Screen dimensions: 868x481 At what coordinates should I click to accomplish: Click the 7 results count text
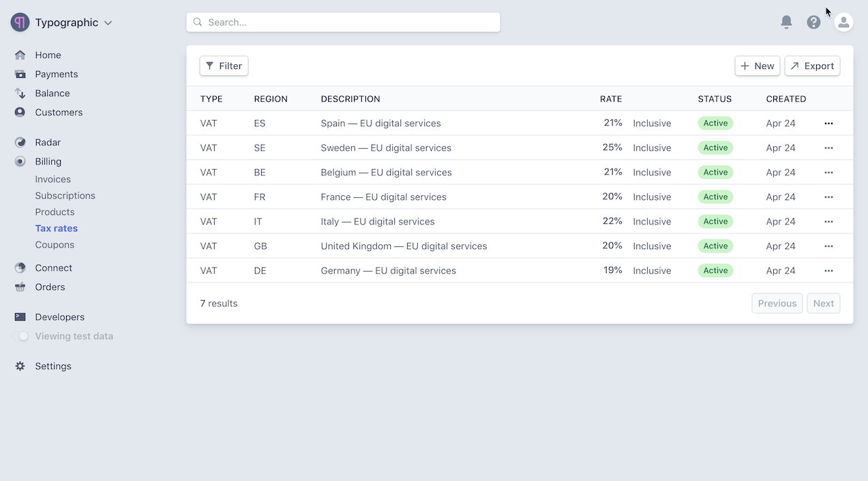click(219, 304)
